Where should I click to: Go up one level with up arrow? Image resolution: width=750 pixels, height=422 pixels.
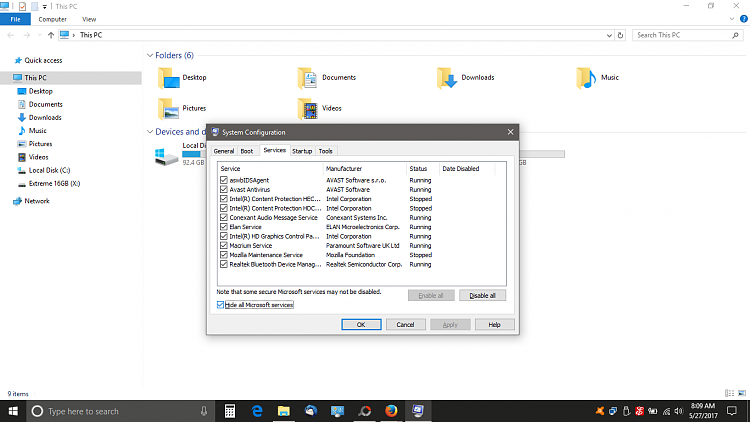[51, 35]
